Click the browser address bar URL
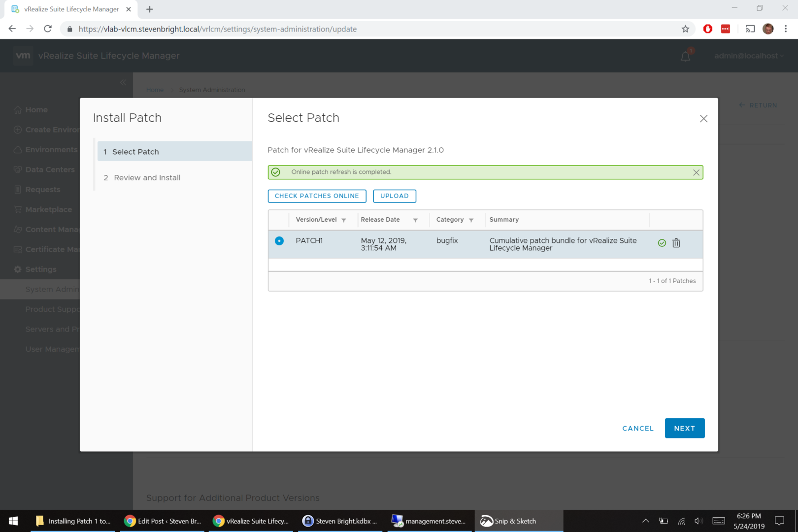The width and height of the screenshot is (798, 532). [x=217, y=29]
